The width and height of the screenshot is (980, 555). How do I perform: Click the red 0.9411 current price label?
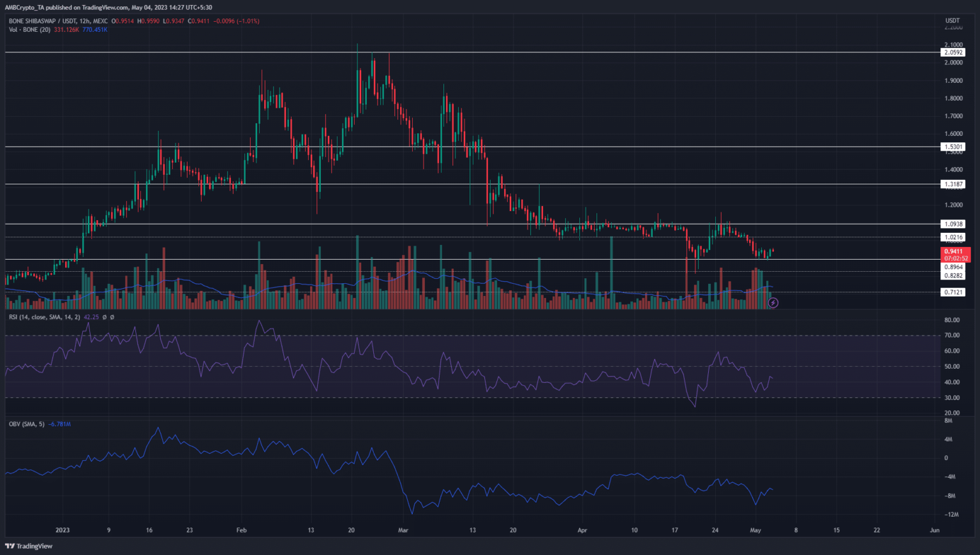(x=954, y=251)
